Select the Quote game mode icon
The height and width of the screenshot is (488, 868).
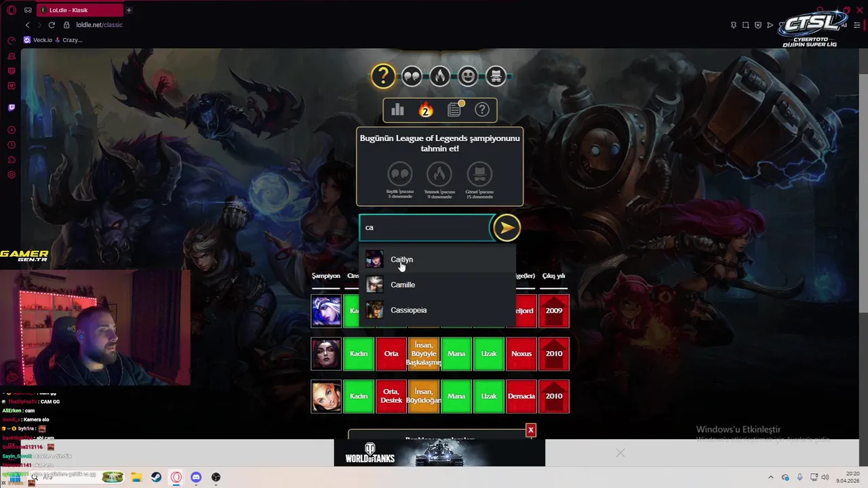(x=412, y=76)
